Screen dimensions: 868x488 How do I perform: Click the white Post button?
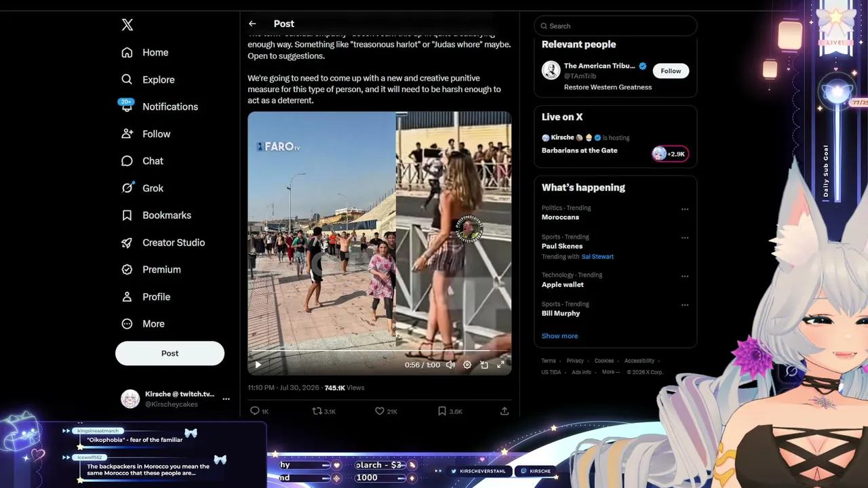[x=170, y=353]
